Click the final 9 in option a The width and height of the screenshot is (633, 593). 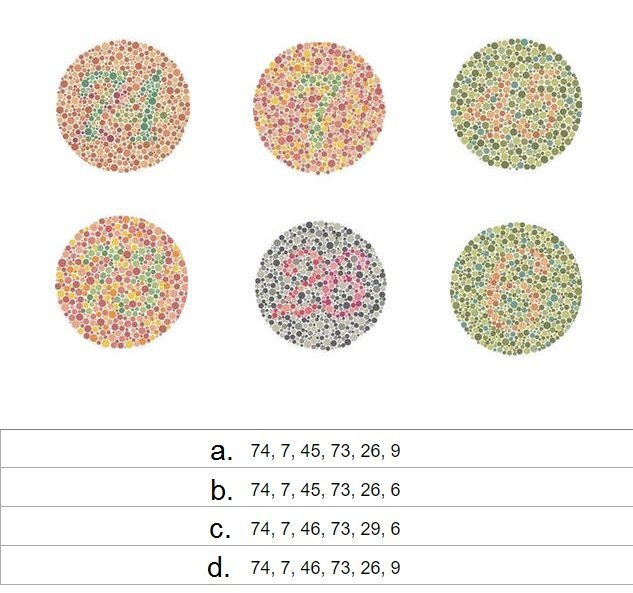(396, 451)
